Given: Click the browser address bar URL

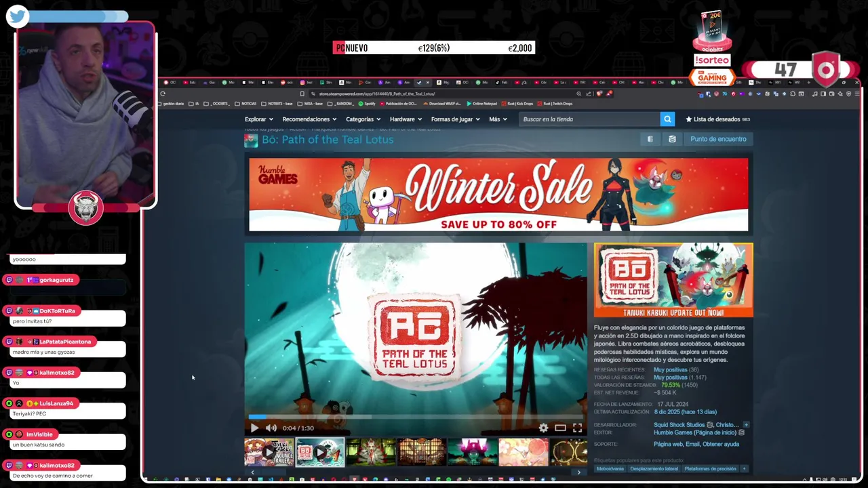Looking at the screenshot, I should point(376,94).
